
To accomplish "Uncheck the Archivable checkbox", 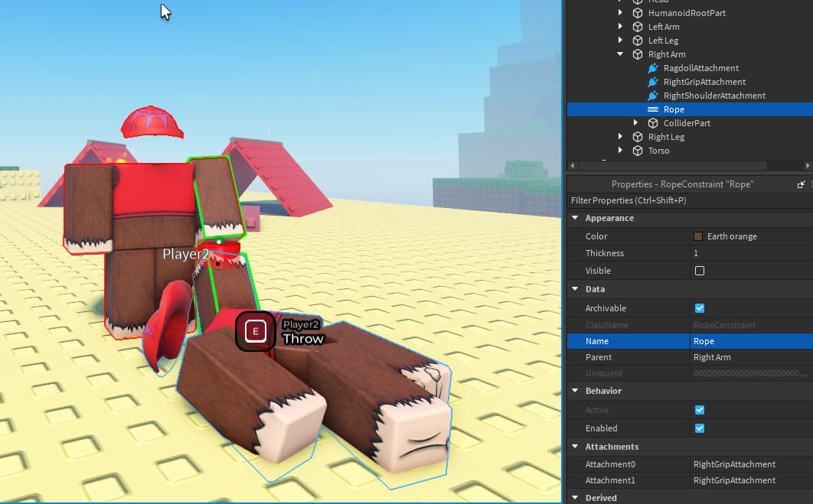I will pos(700,308).
